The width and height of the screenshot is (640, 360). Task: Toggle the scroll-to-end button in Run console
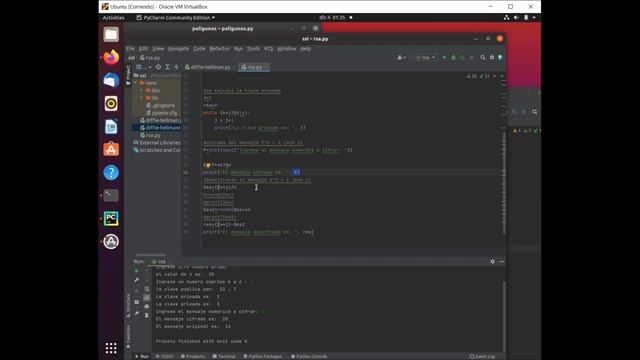tap(147, 298)
